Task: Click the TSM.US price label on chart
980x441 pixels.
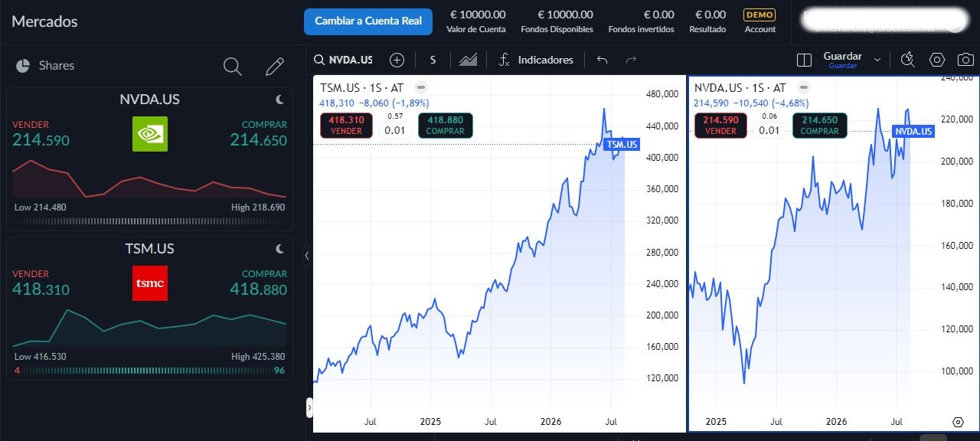Action: pyautogui.click(x=621, y=144)
